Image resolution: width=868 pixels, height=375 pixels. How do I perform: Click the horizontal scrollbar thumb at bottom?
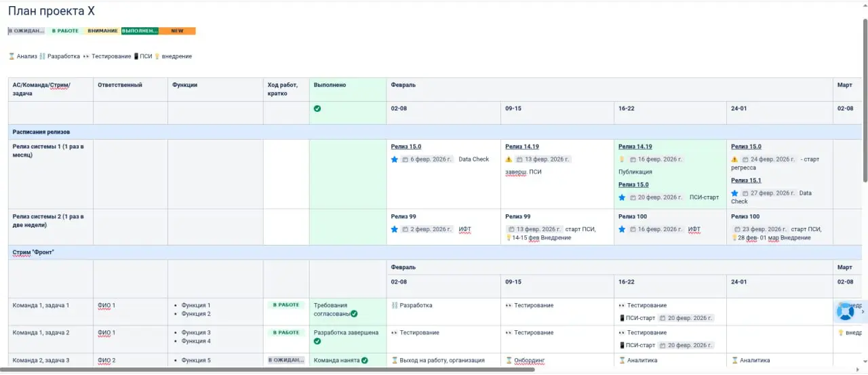click(x=268, y=370)
